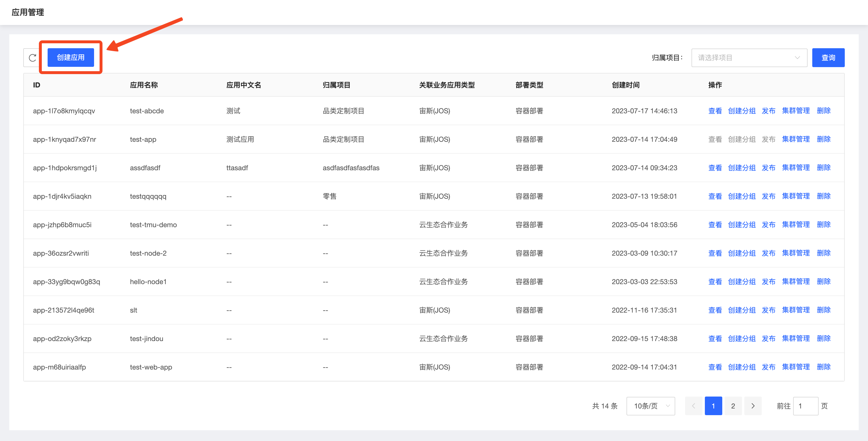Open 查看 for test-abcde application
Viewport: 868px width, 441px height.
coord(715,111)
